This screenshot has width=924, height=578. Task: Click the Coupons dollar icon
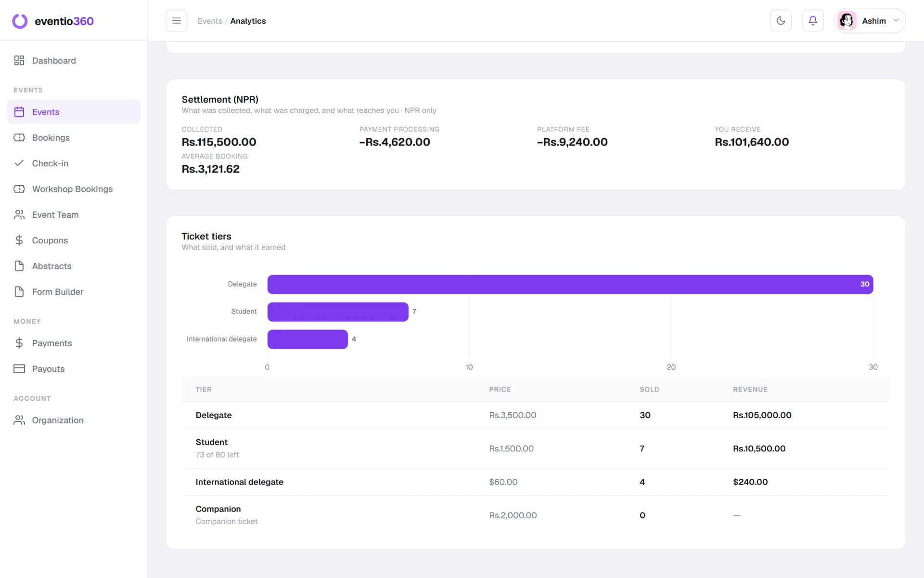point(19,240)
